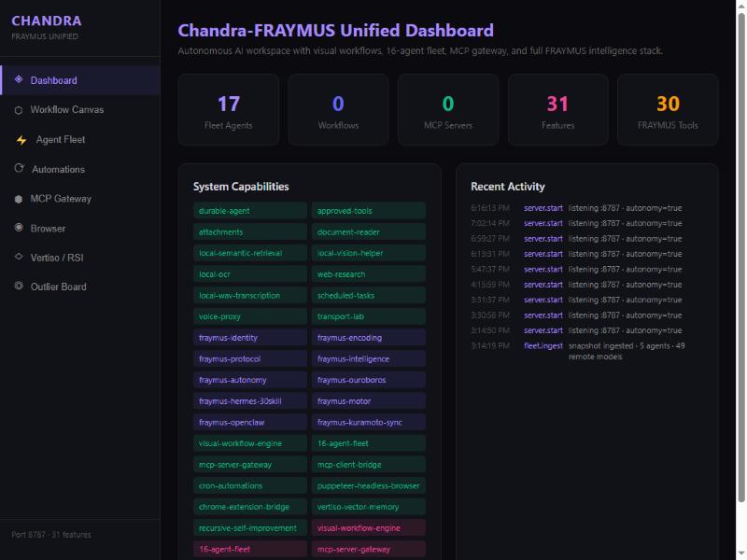Select Outlier Board in the sidebar
Screen dimensions: 747x560
click(80, 287)
